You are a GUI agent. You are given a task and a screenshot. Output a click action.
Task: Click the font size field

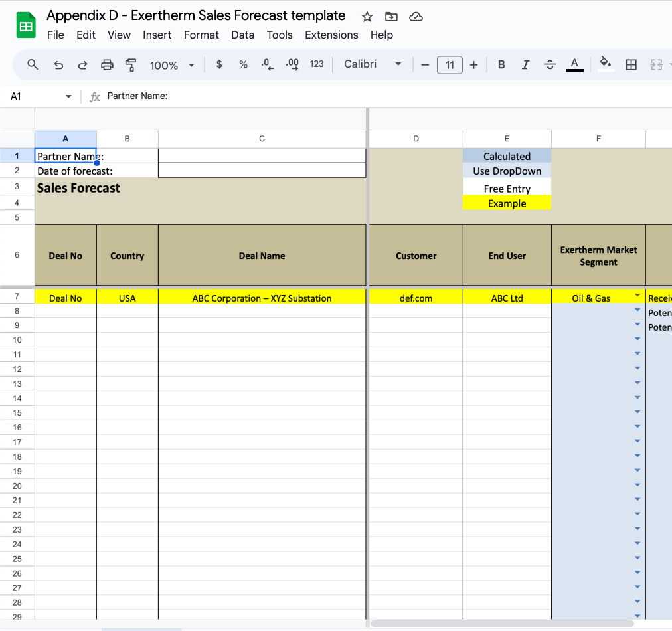(450, 65)
